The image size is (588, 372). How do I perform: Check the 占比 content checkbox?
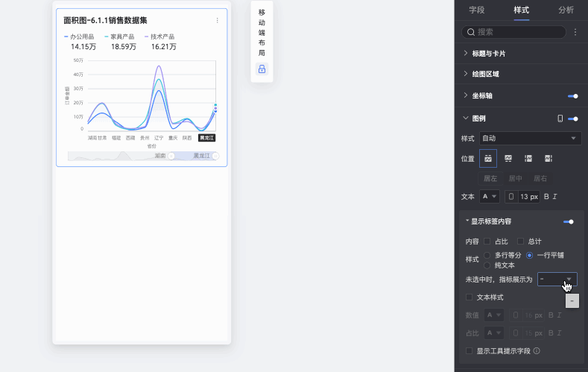click(487, 241)
